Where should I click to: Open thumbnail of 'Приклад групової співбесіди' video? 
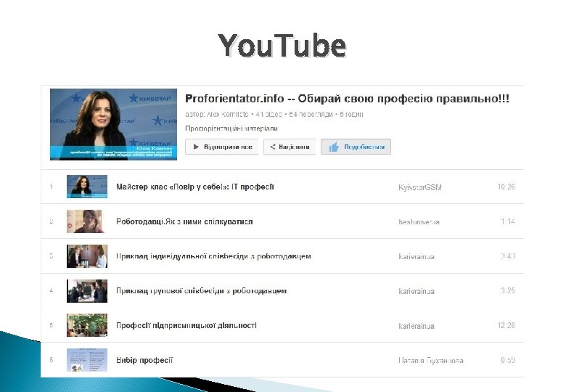point(87,290)
